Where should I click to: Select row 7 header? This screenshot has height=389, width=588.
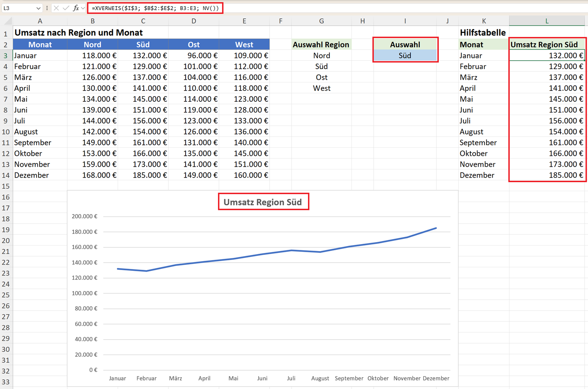pos(6,99)
